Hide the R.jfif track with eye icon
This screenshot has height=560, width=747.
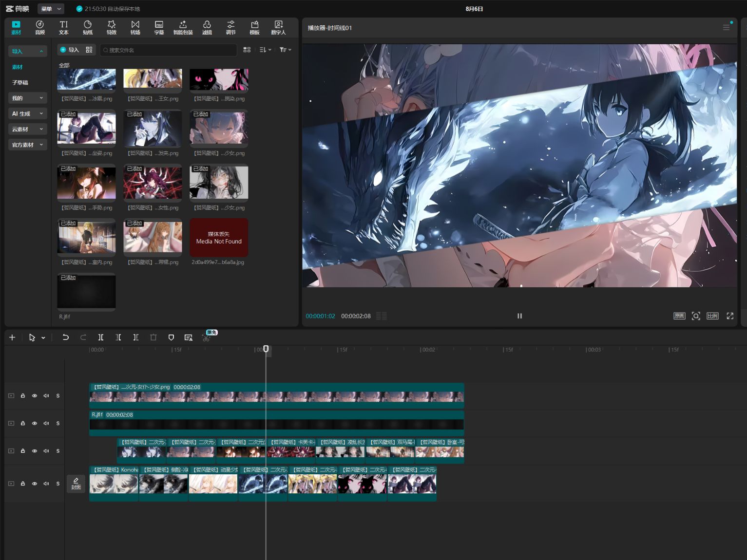coord(35,424)
